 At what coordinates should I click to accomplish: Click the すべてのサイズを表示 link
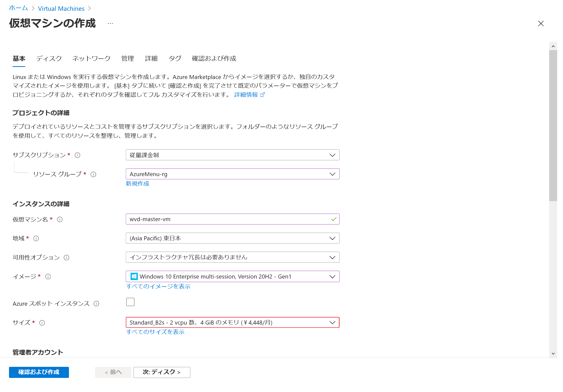[155, 332]
